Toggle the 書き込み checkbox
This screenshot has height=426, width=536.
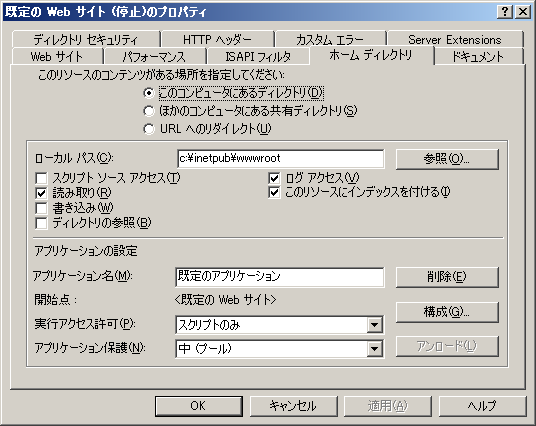[41, 208]
